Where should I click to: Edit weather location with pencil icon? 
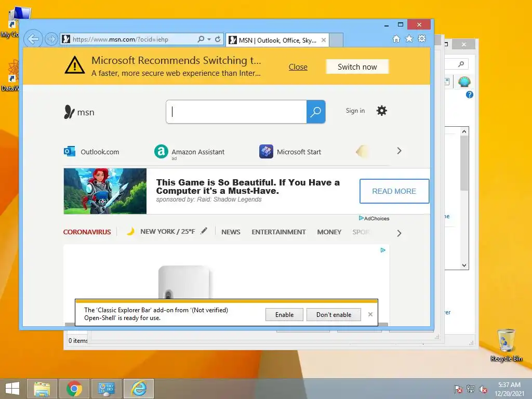tap(204, 231)
